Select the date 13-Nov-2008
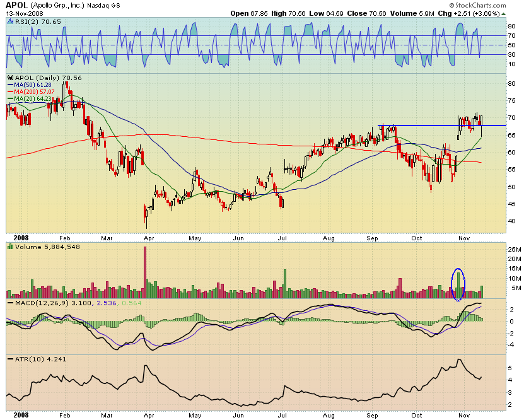 point(25,14)
